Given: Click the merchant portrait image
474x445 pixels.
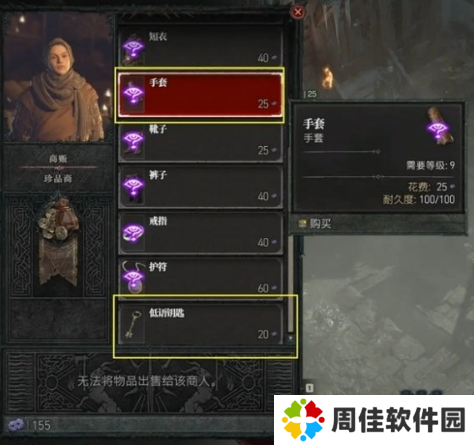Looking at the screenshot, I should (58, 77).
